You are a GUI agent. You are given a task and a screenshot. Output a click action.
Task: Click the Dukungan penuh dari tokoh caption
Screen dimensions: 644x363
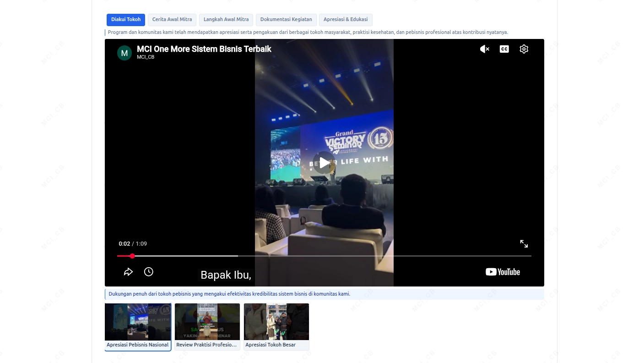[x=229, y=294]
